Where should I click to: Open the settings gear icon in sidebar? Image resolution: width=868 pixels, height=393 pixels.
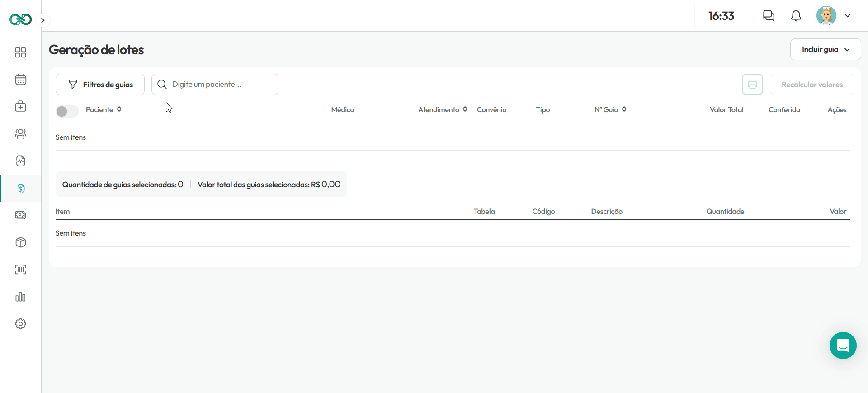(20, 324)
